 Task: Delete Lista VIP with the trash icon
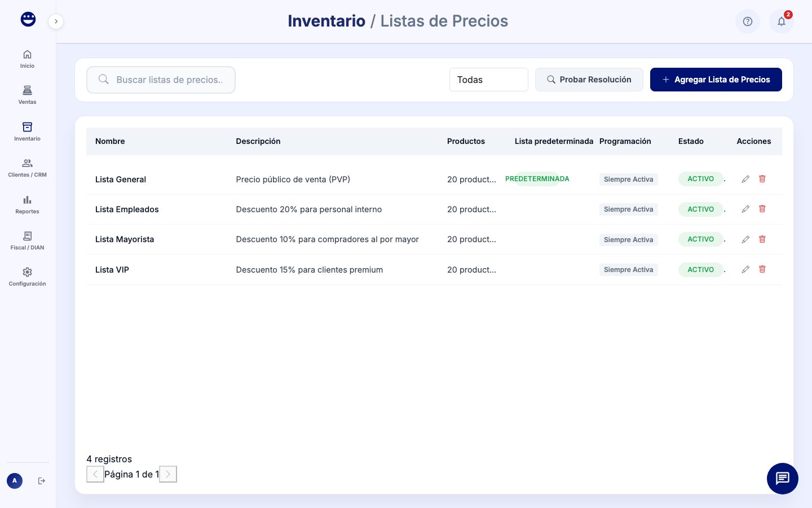pos(762,269)
